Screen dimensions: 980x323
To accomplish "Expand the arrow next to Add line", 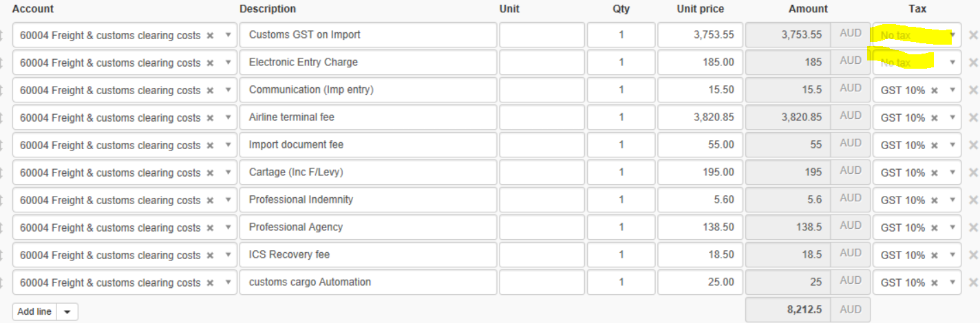I will coord(67,312).
